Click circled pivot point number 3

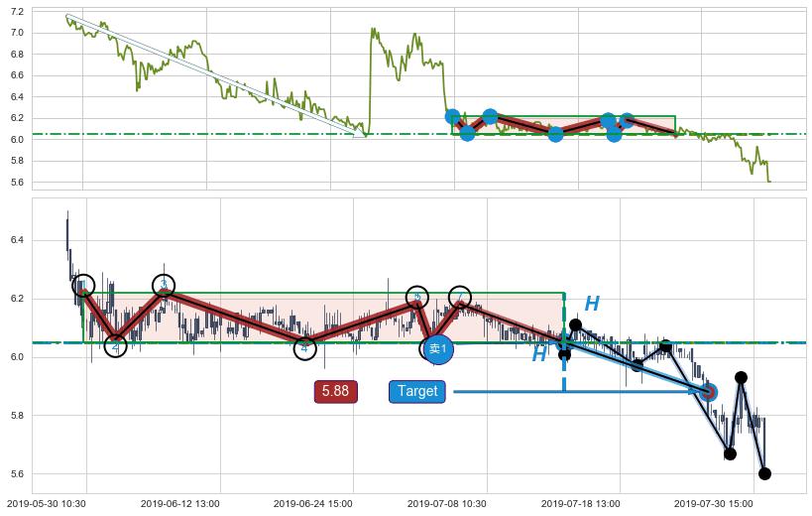pyautogui.click(x=164, y=285)
